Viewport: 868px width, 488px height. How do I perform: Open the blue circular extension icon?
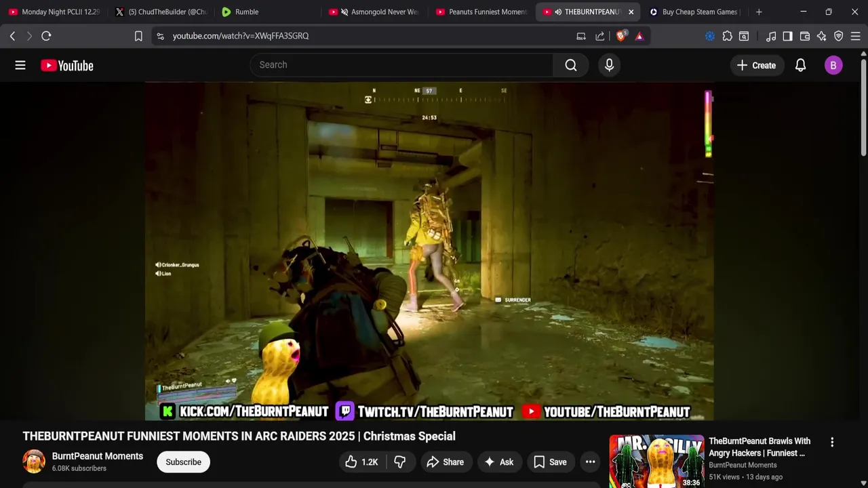pyautogui.click(x=710, y=36)
